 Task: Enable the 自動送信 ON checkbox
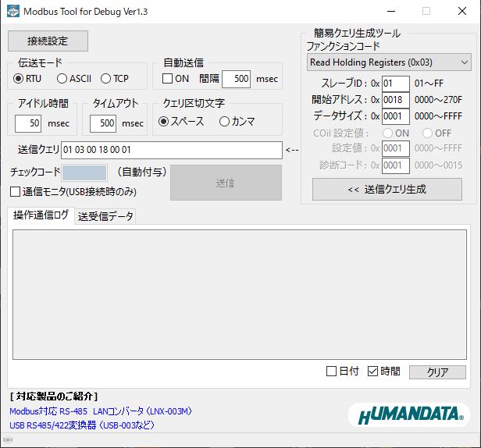(167, 79)
